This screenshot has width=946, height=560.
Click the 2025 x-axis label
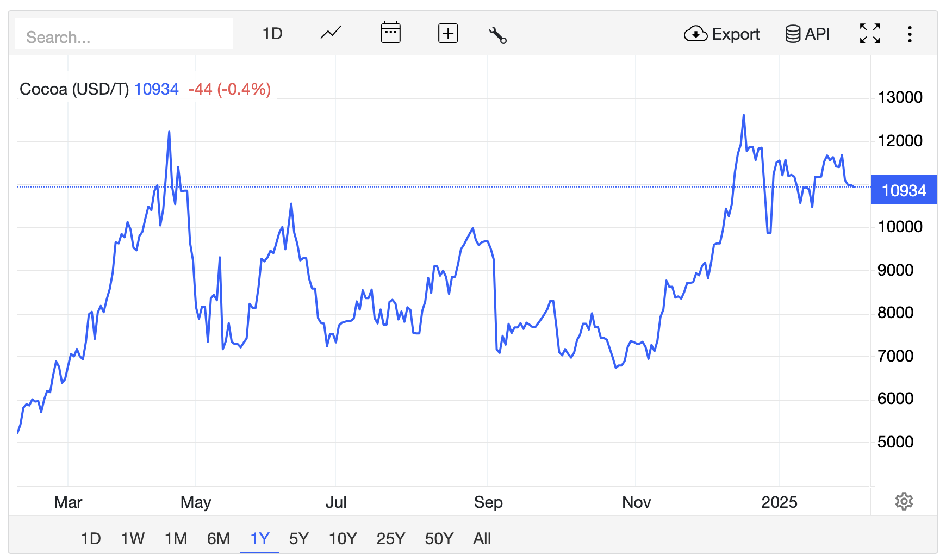pos(779,502)
